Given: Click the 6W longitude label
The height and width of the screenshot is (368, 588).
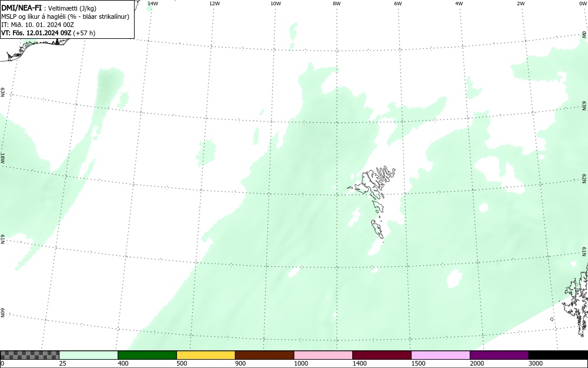Looking at the screenshot, I should pyautogui.click(x=398, y=4).
